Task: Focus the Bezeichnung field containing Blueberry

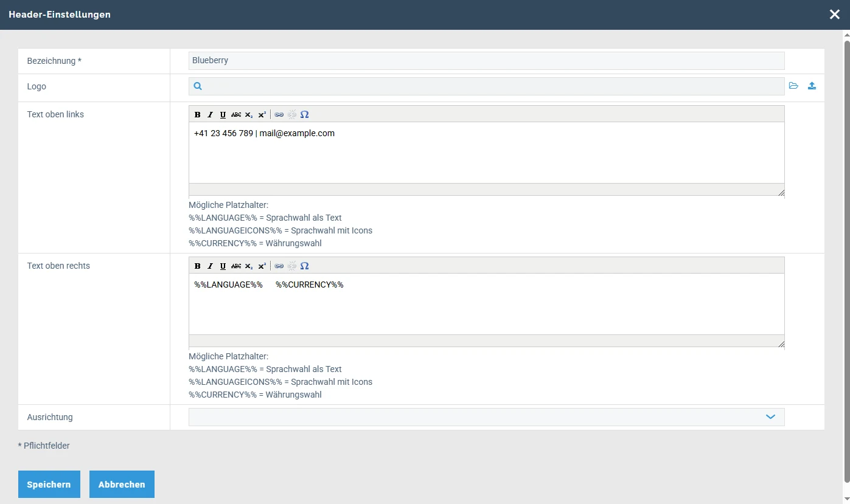Action: 486,61
